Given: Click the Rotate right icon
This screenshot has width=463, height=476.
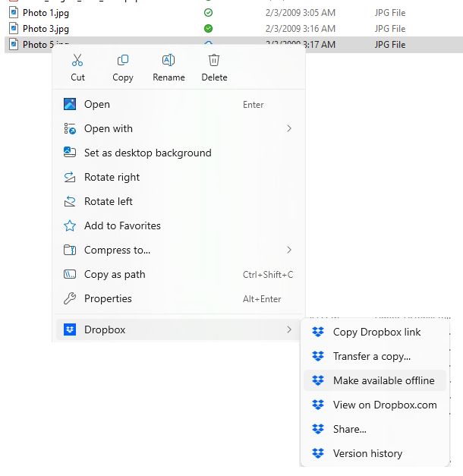Looking at the screenshot, I should point(70,177).
